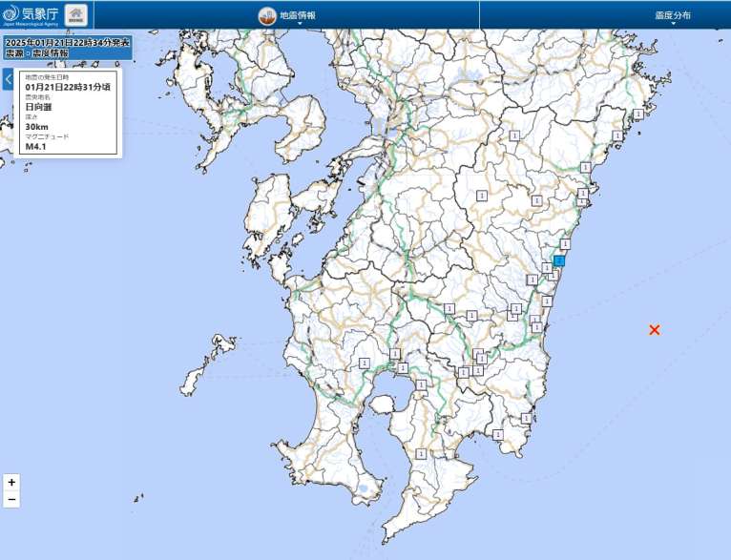
Task: Click the 日向灘 epicenter name
Action: coord(38,107)
